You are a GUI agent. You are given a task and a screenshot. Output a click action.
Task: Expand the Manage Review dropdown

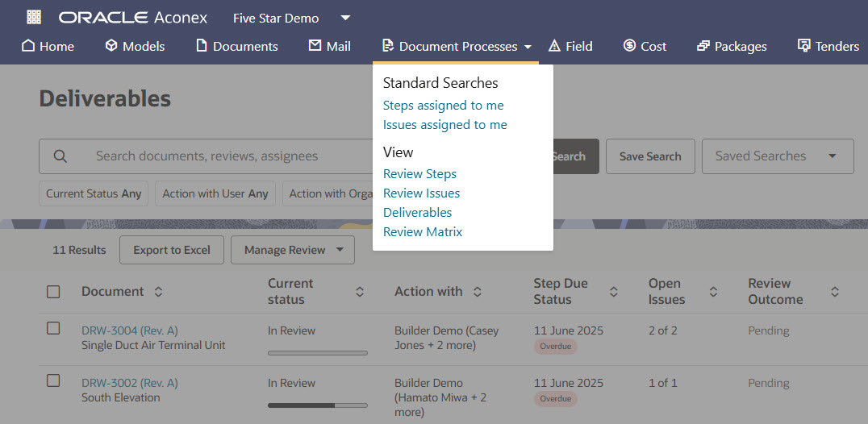pos(292,250)
